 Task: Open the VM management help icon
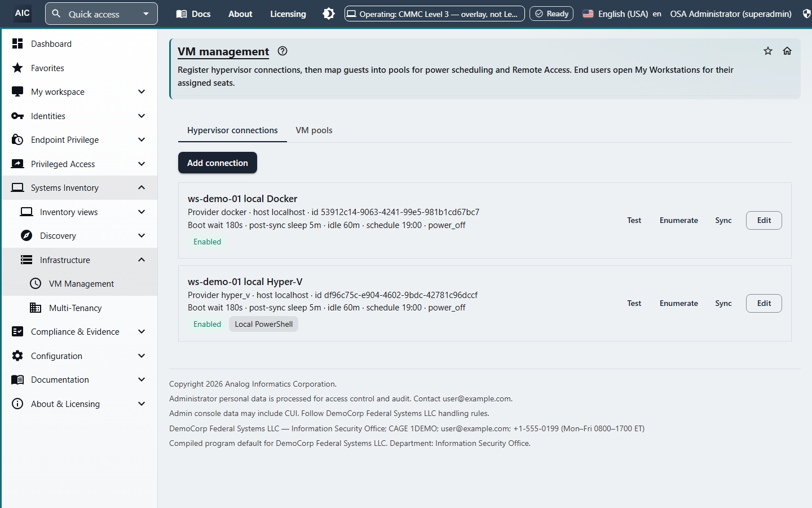[x=283, y=51]
